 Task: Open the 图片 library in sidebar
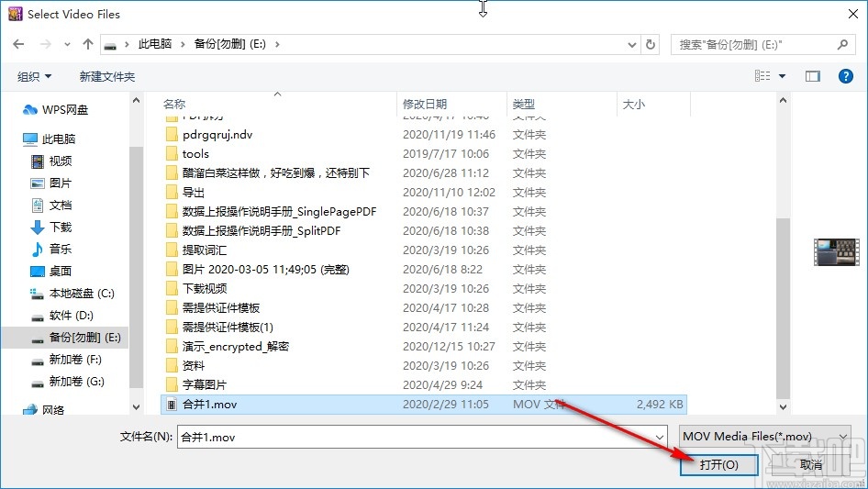51,183
